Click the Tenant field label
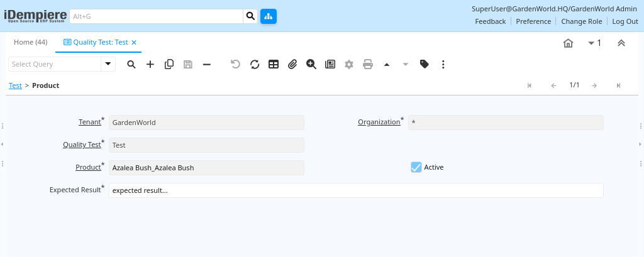This screenshot has width=644, height=257. (x=89, y=123)
